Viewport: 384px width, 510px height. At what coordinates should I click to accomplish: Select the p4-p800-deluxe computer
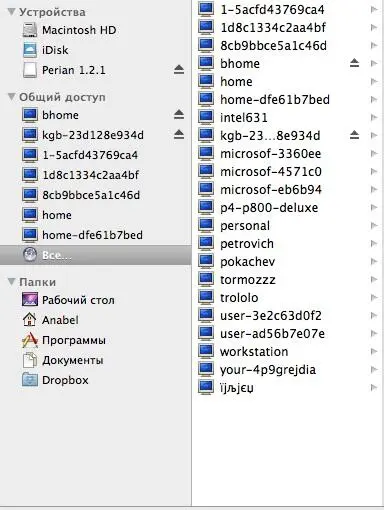coord(287,208)
